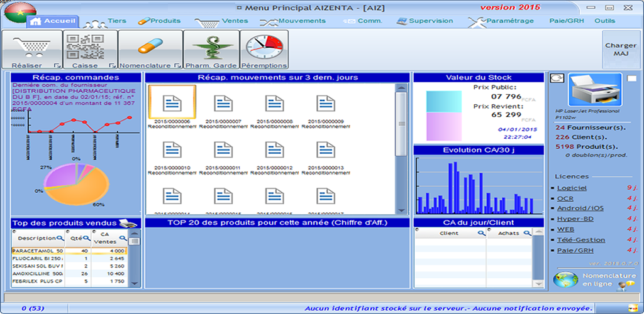Open the Paramétrage tab
The height and width of the screenshot is (314, 644).
pos(509,21)
